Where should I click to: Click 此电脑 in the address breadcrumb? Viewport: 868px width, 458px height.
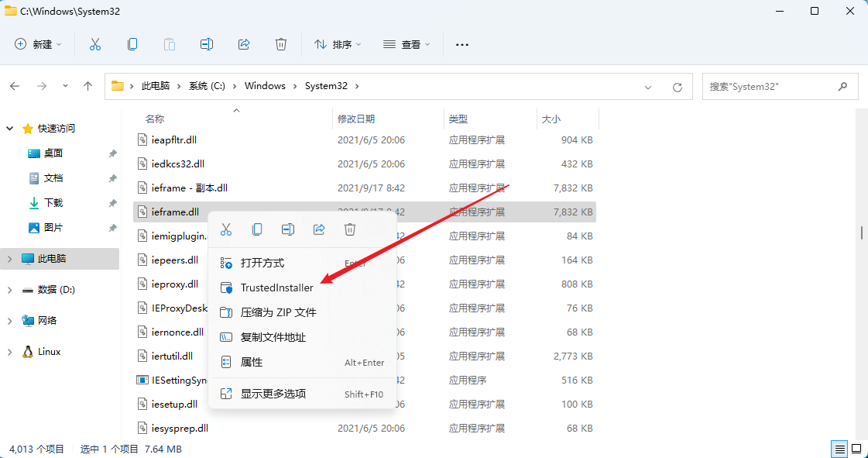click(156, 86)
